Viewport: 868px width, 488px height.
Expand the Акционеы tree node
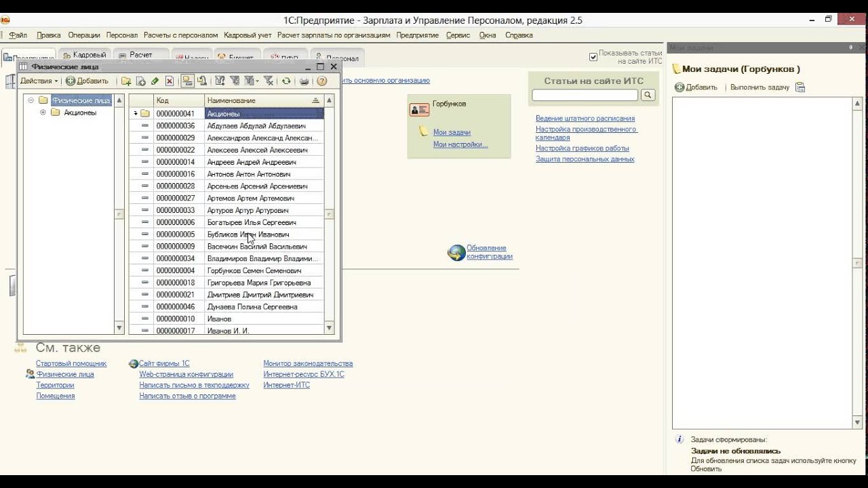tap(43, 113)
